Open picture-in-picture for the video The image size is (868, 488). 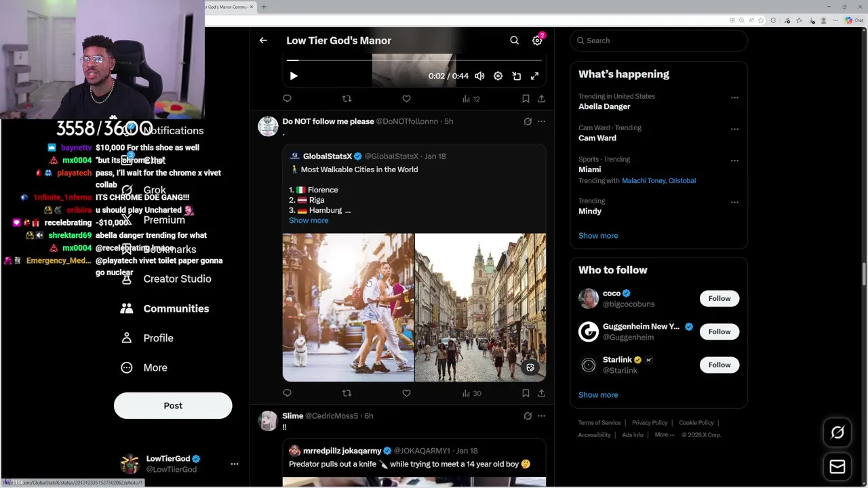pyautogui.click(x=516, y=76)
